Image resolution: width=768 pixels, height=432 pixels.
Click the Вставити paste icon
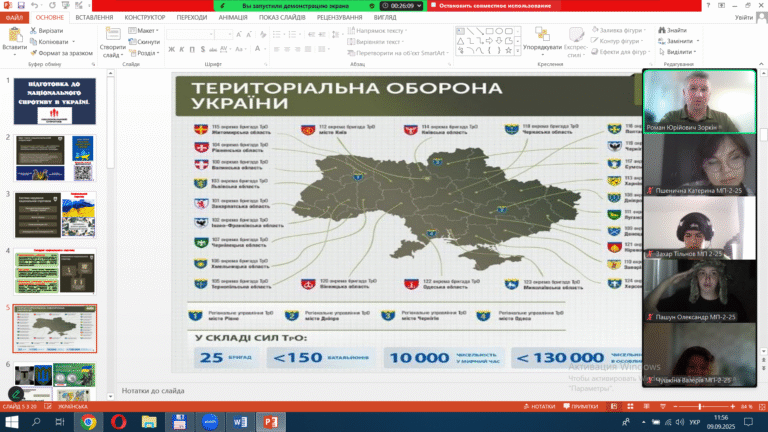[15, 36]
